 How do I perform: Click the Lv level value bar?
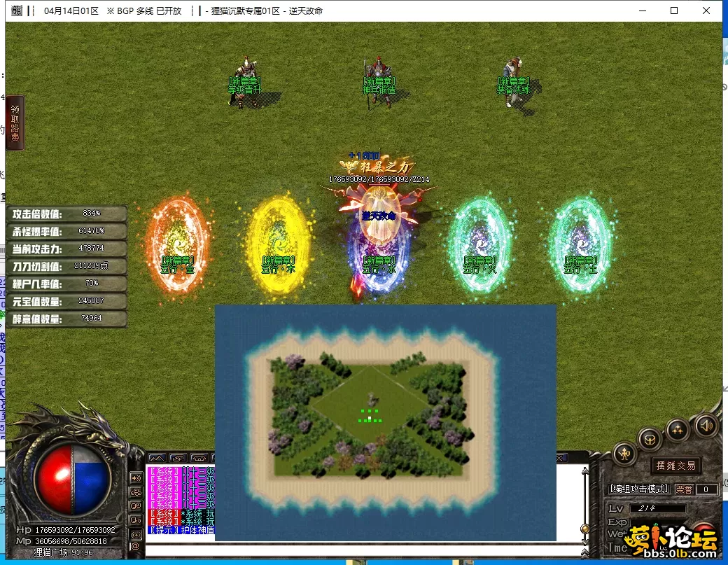[x=657, y=508]
